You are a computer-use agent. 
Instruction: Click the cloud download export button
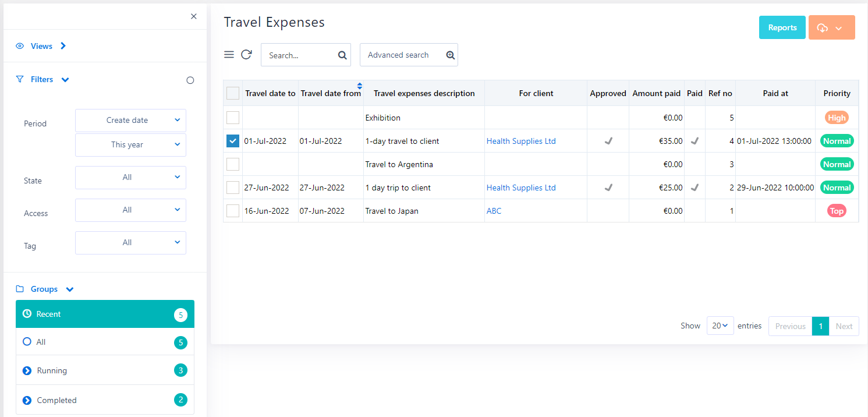pyautogui.click(x=831, y=27)
